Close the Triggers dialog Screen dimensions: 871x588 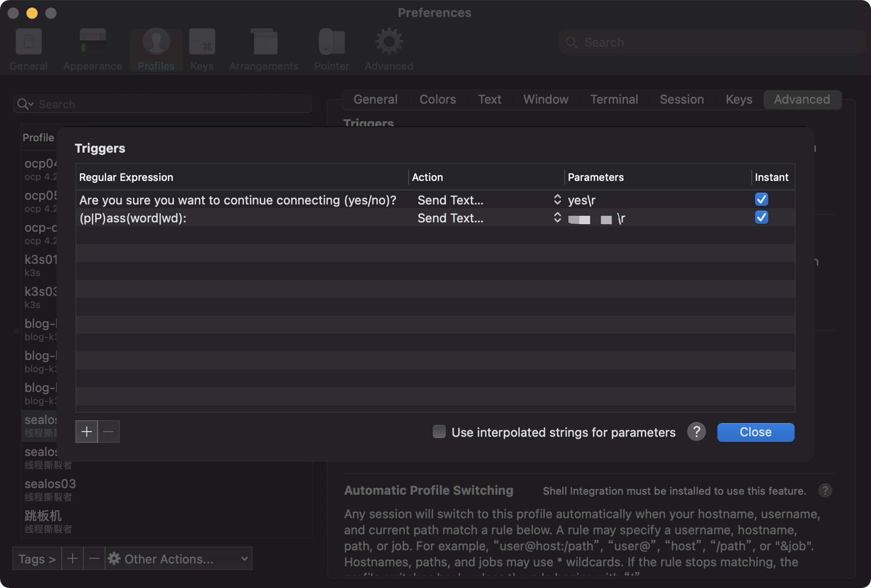[755, 432]
